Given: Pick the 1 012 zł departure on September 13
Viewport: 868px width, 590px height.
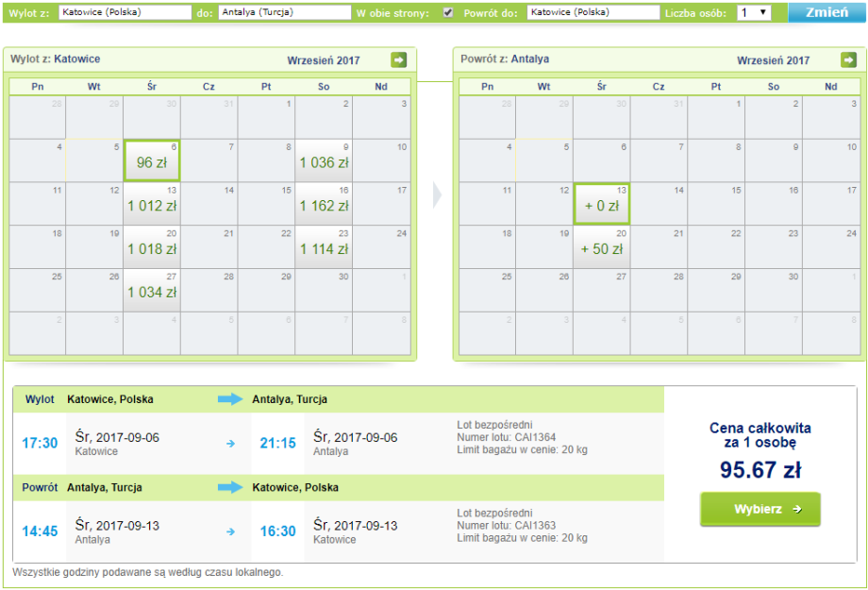Looking at the screenshot, I should tap(152, 204).
